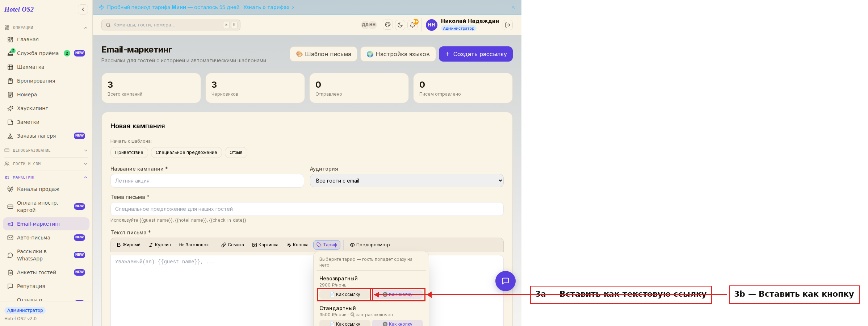Click the logout icon next to profile
The height and width of the screenshot is (326, 868).
[x=508, y=25]
